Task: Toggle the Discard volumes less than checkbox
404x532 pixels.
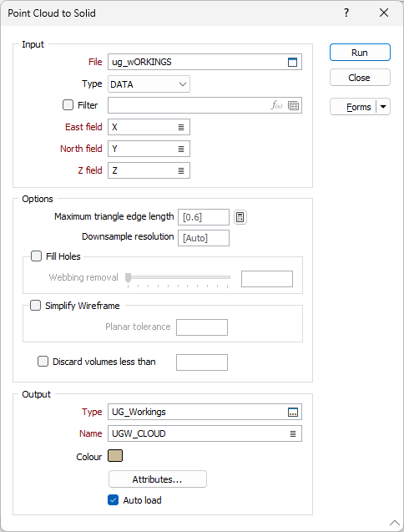Action: coord(43,362)
